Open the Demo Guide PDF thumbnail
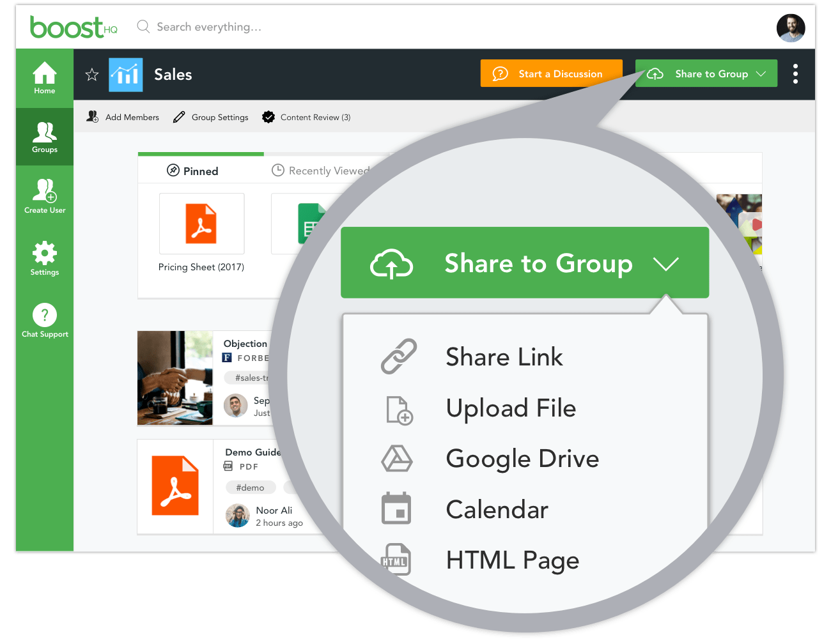Screen dimensions: 831x644 [175, 486]
